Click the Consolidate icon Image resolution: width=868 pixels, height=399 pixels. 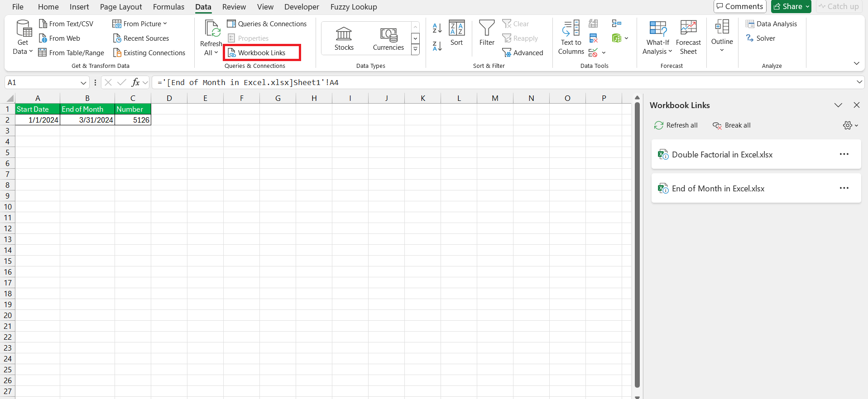616,24
